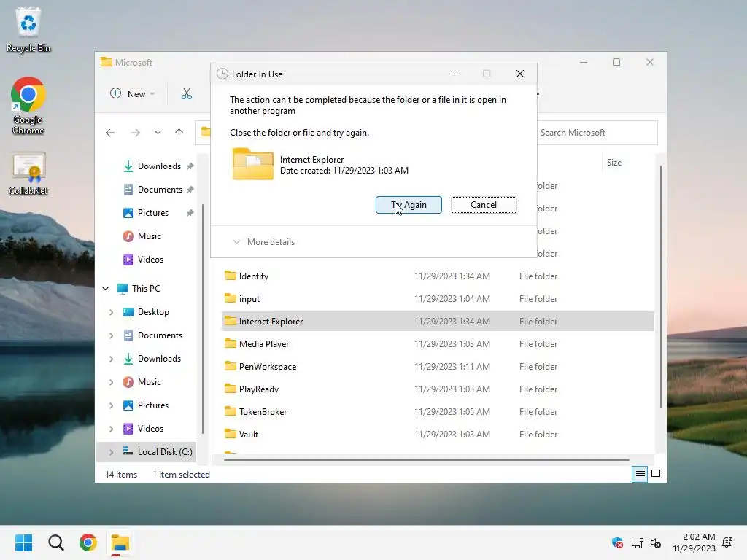747x560 pixels.
Task: Navigate up one folder level
Action: click(179, 133)
